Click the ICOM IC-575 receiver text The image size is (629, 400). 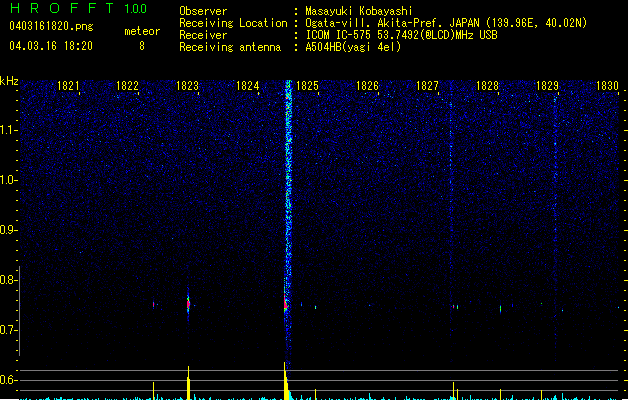pos(401,35)
